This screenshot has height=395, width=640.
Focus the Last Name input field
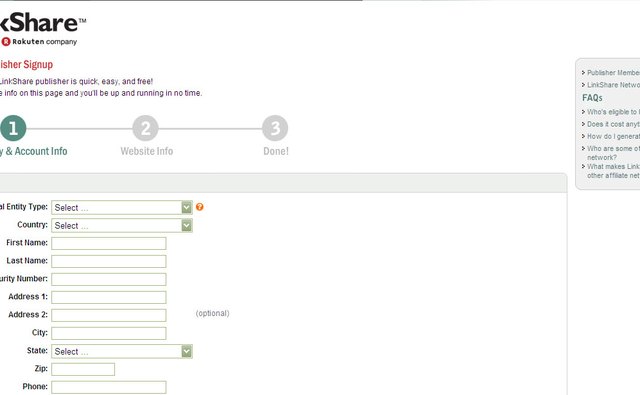pyautogui.click(x=109, y=261)
